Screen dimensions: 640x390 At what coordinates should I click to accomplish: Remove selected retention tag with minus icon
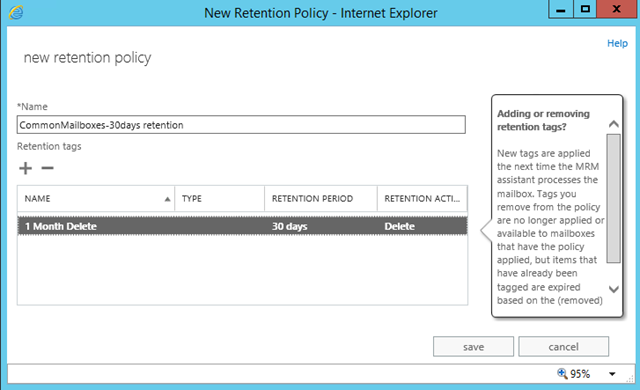[x=47, y=168]
